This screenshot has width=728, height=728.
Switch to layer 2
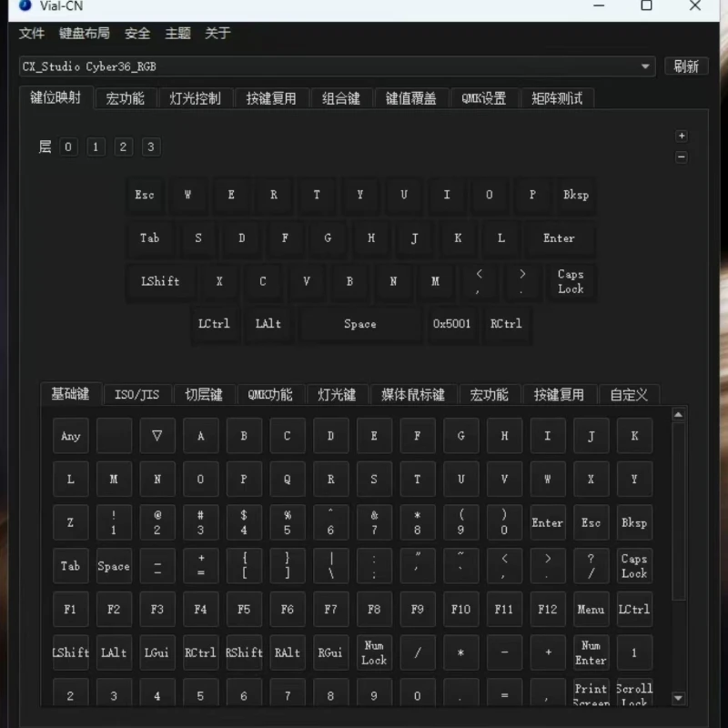(x=124, y=147)
